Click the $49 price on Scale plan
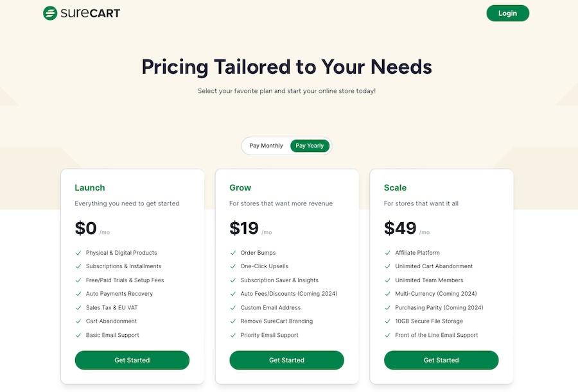578x392 pixels. coord(400,228)
